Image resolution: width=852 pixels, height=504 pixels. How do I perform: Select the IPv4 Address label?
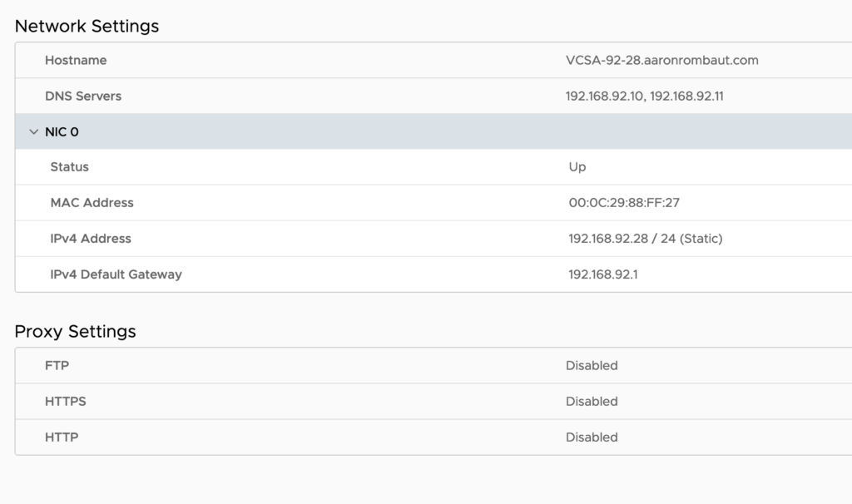[x=91, y=238]
